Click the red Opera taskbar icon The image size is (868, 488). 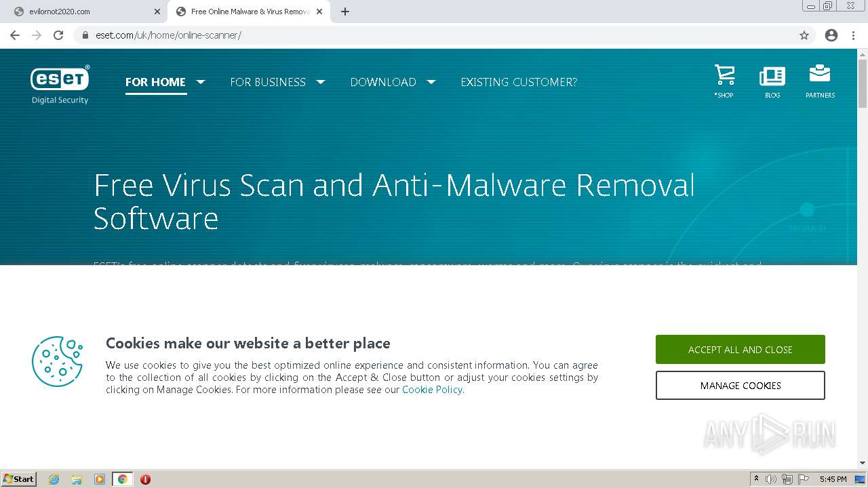(x=145, y=479)
